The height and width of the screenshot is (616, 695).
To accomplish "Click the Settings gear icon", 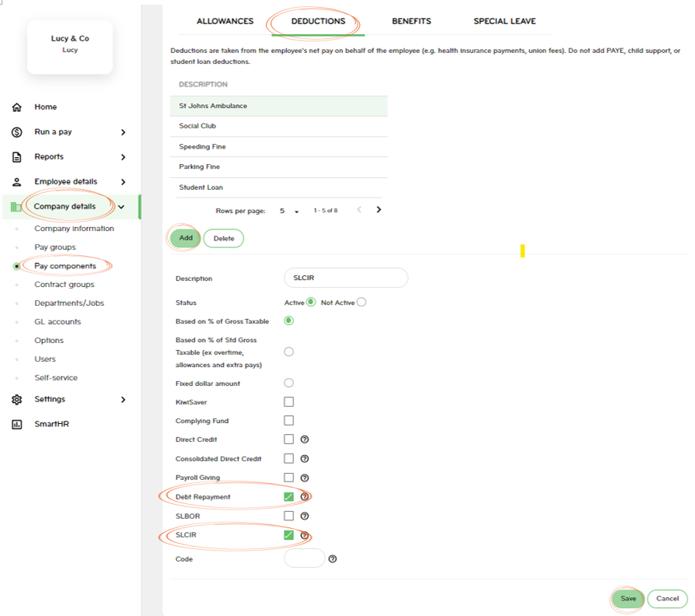I will (x=17, y=400).
